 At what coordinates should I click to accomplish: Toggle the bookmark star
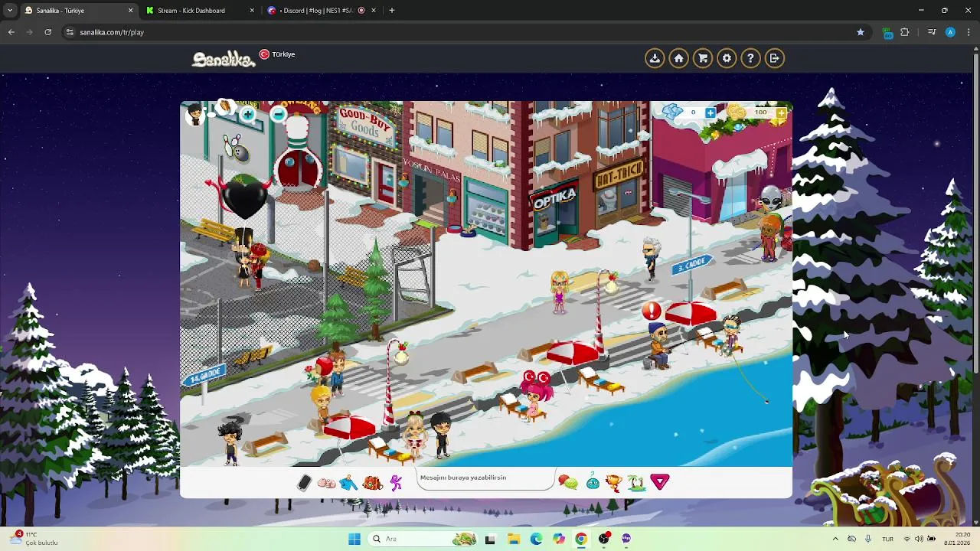point(861,32)
